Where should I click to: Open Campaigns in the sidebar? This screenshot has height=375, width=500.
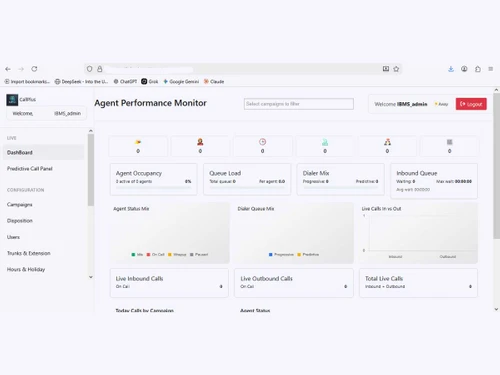click(x=20, y=205)
